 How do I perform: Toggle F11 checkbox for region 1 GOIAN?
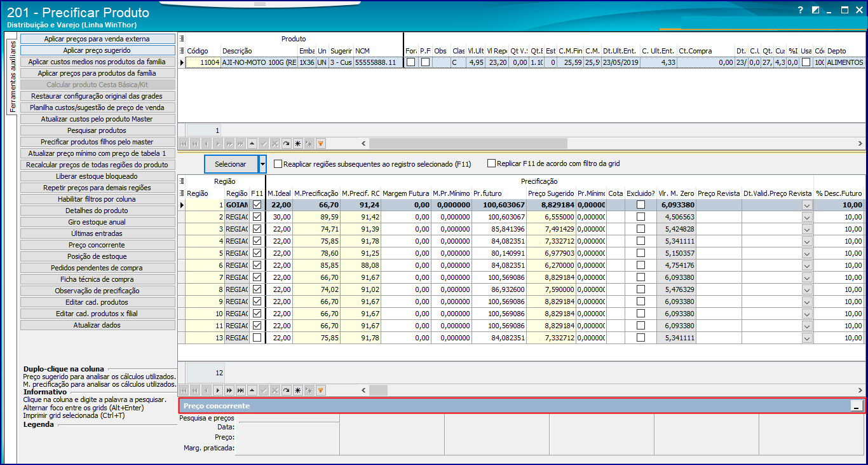[257, 205]
